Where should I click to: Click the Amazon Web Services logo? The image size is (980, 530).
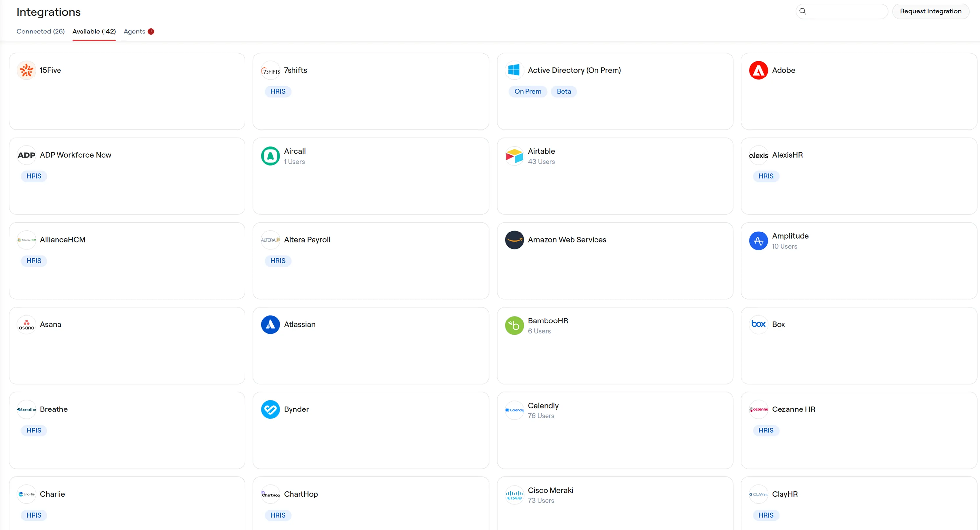(514, 240)
